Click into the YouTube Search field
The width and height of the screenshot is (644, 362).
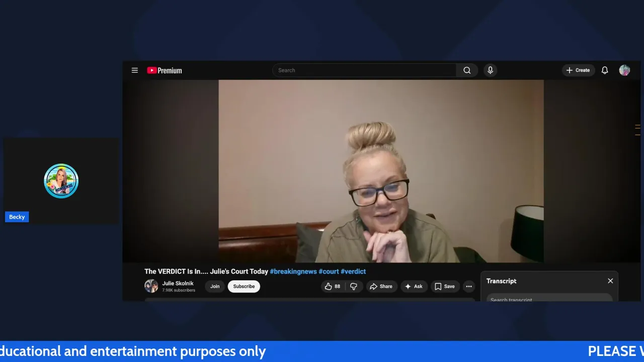click(x=364, y=70)
